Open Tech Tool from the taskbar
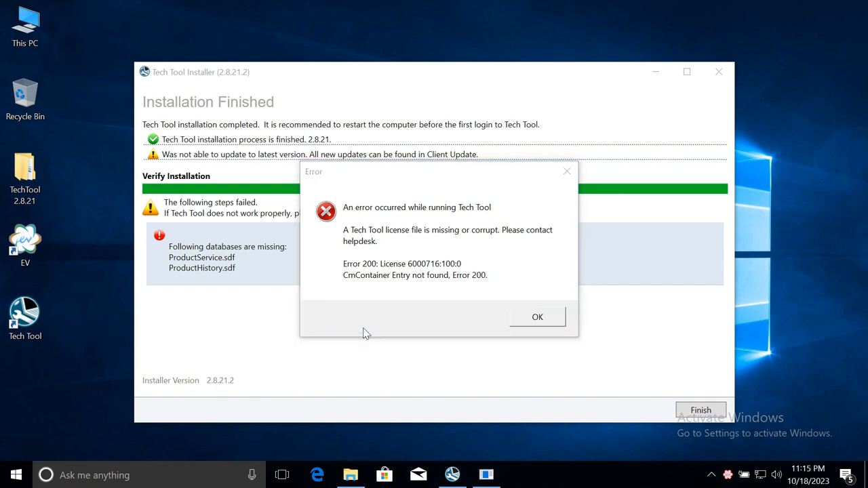The height and width of the screenshot is (488, 868). 452,474
